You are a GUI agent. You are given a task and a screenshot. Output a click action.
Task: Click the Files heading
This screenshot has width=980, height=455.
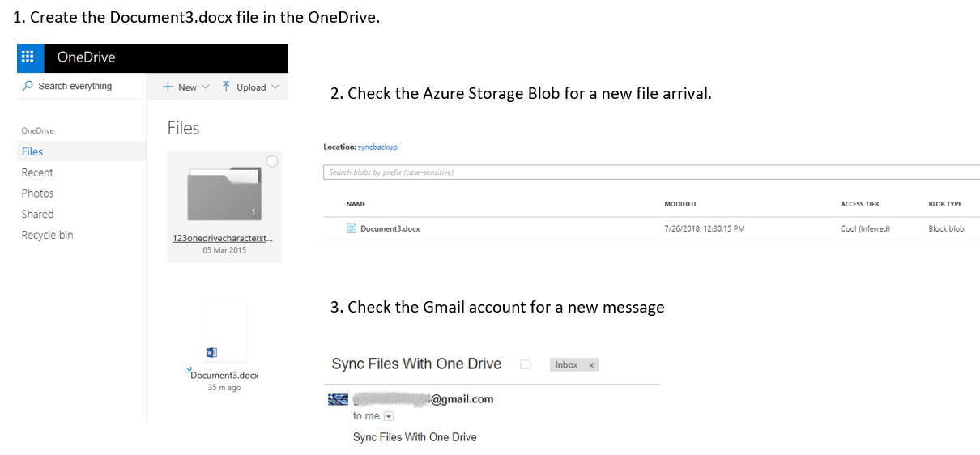pyautogui.click(x=183, y=128)
